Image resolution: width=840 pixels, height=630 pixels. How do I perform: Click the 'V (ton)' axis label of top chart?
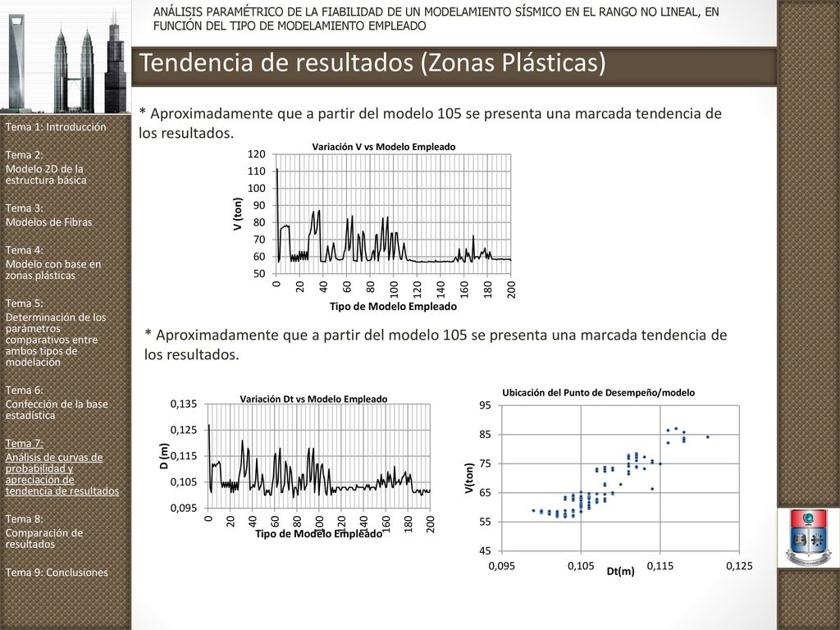(x=238, y=214)
